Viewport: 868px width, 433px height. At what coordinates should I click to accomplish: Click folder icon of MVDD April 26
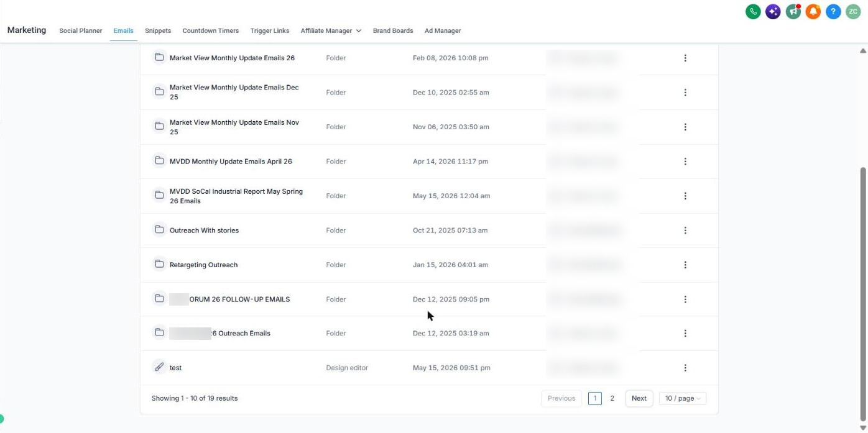pyautogui.click(x=159, y=160)
